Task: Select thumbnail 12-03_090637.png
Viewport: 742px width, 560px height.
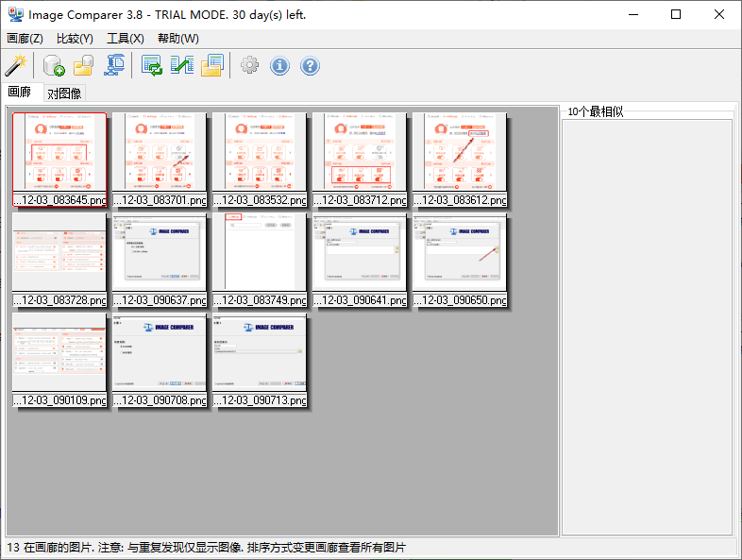Action: point(160,260)
